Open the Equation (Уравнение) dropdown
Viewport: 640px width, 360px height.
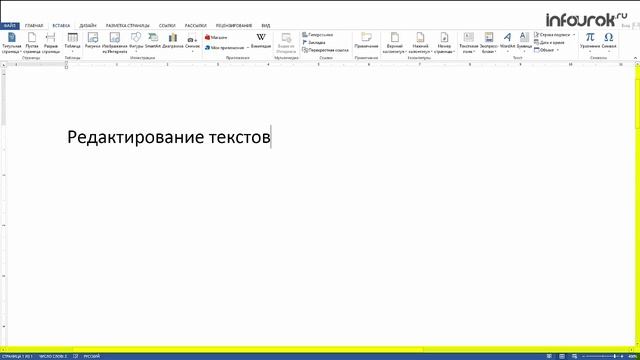590,43
